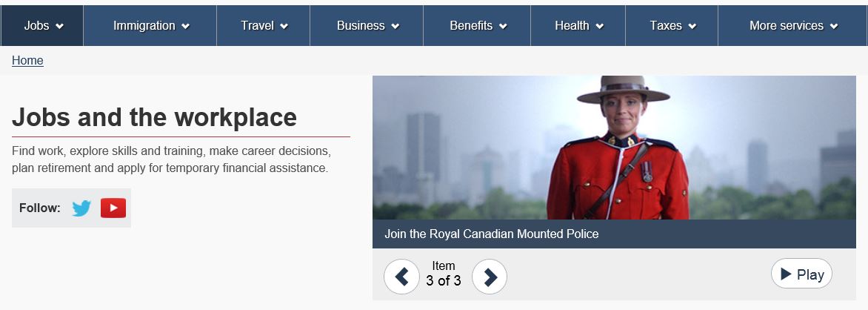The height and width of the screenshot is (310, 868).
Task: Expand the Travel menu
Action: [264, 26]
